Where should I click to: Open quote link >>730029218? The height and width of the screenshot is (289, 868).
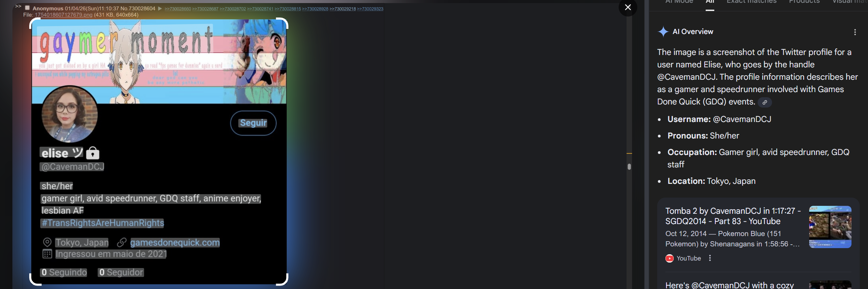[343, 9]
